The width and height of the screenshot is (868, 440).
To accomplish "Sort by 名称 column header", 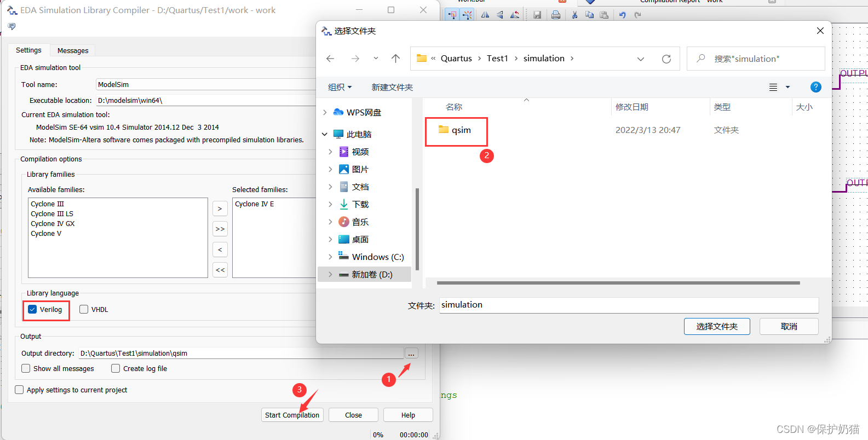I will click(453, 107).
